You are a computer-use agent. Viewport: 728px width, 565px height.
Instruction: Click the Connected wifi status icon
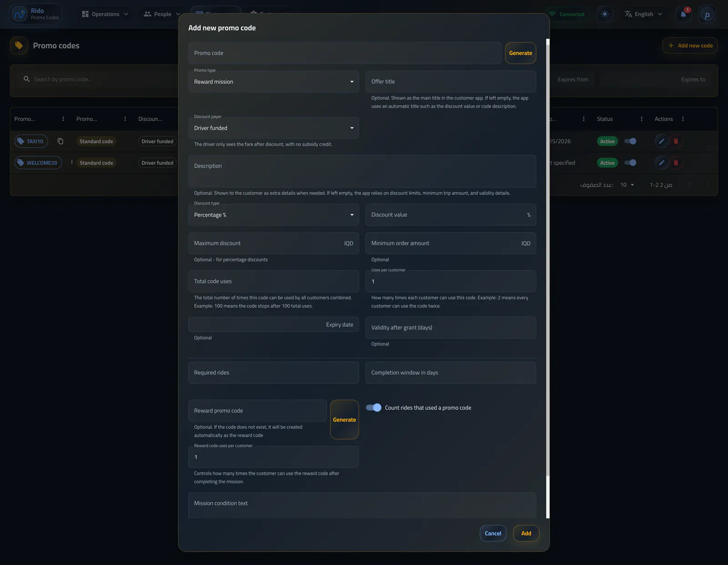(552, 14)
